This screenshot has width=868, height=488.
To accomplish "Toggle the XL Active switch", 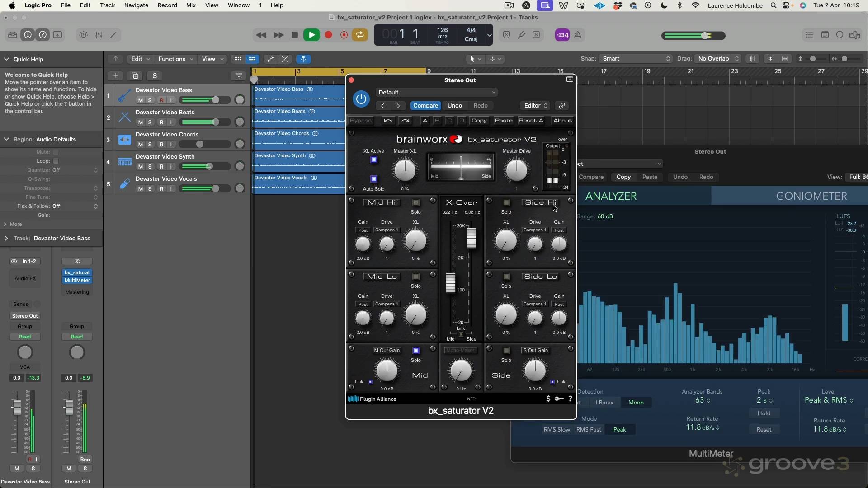I will coord(374,160).
